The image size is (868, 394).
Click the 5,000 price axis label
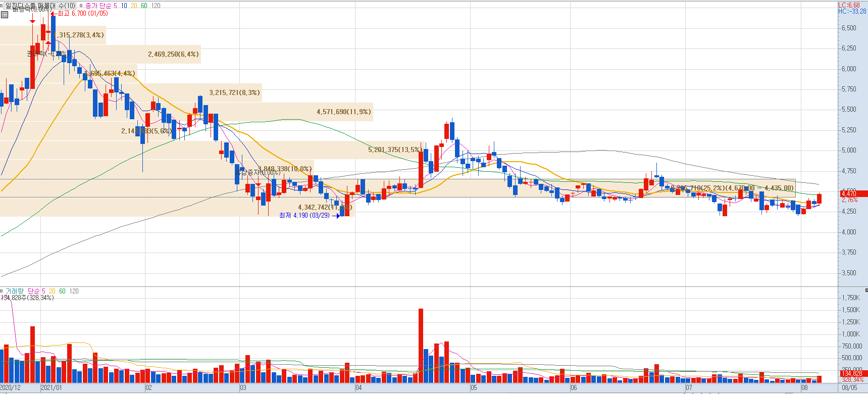(849, 150)
